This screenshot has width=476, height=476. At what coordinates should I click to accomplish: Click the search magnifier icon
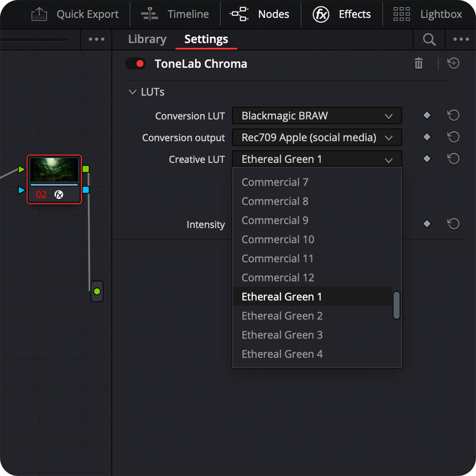pos(429,40)
